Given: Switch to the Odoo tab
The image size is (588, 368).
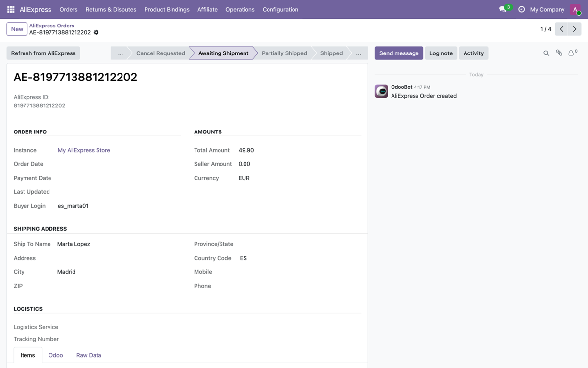Looking at the screenshot, I should tap(56, 355).
